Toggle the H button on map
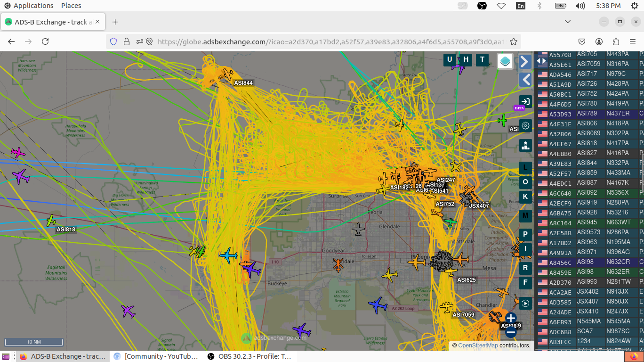 coord(466,59)
